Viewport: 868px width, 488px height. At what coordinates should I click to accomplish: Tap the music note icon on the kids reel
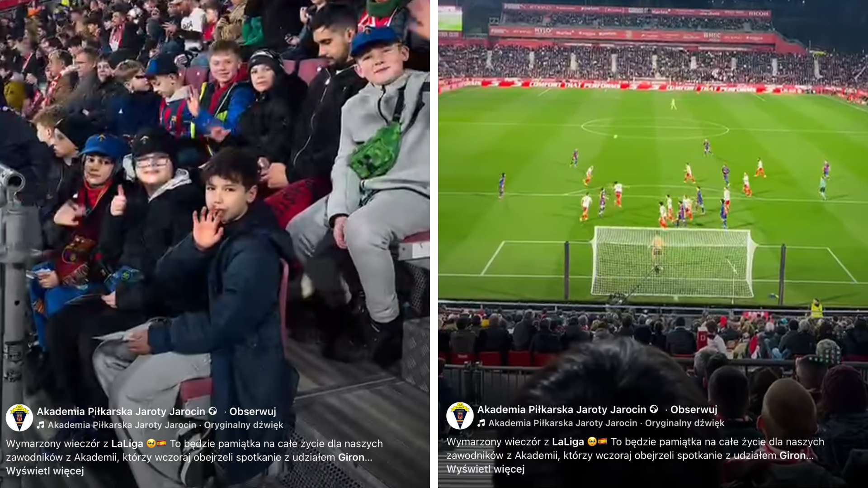click(41, 425)
